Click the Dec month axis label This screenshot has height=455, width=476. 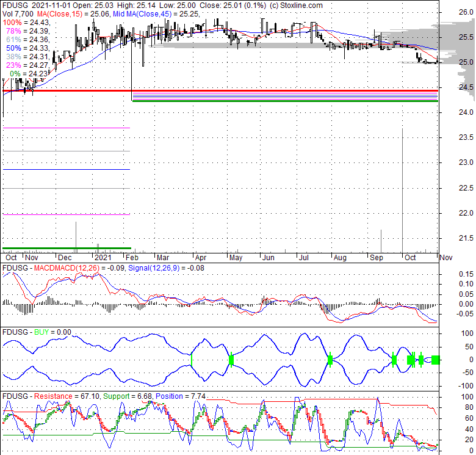(x=65, y=258)
